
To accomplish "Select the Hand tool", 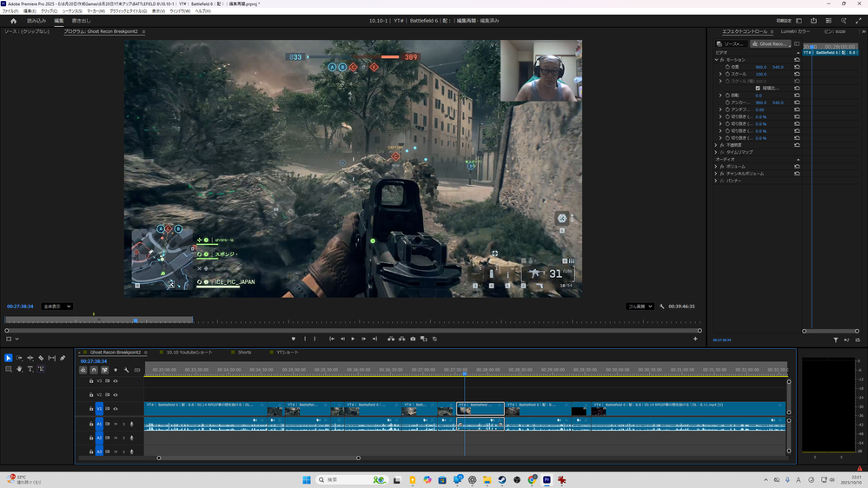I will pyautogui.click(x=19, y=369).
